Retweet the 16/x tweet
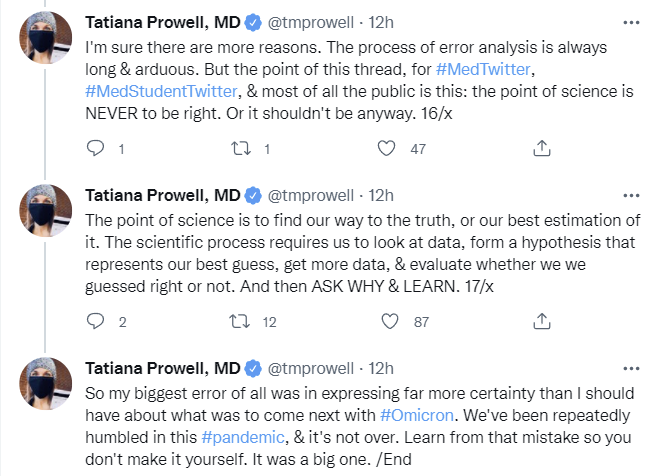The width and height of the screenshot is (656, 476). 240,149
